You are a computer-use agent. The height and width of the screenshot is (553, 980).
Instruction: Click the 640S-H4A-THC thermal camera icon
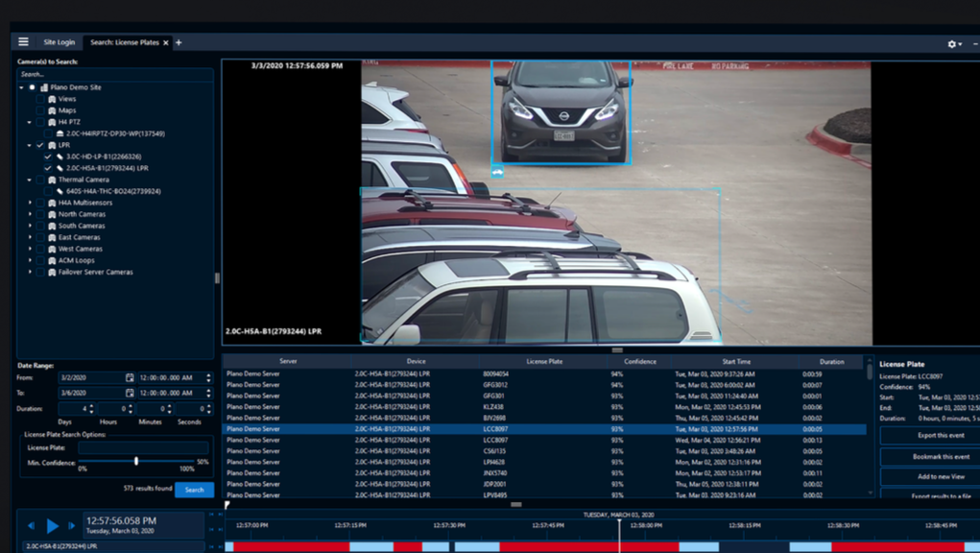[60, 191]
